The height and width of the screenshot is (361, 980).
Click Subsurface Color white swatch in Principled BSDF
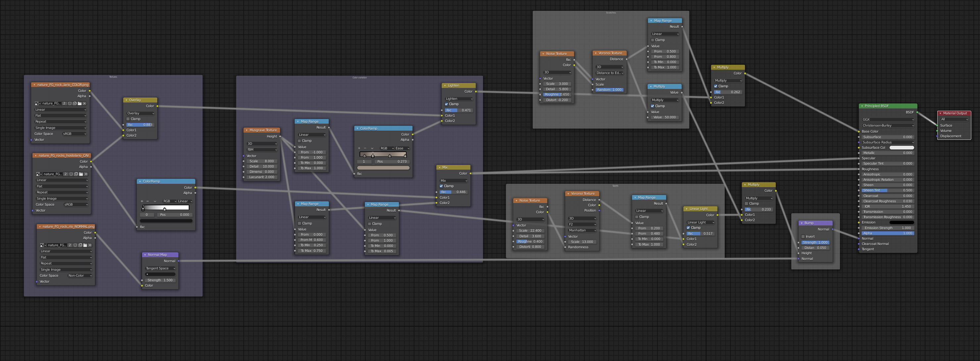pos(901,147)
